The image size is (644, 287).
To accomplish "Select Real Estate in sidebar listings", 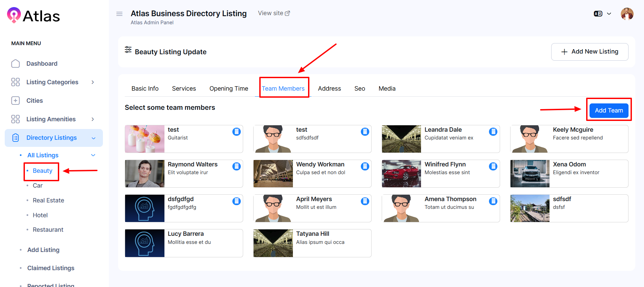I will [48, 200].
